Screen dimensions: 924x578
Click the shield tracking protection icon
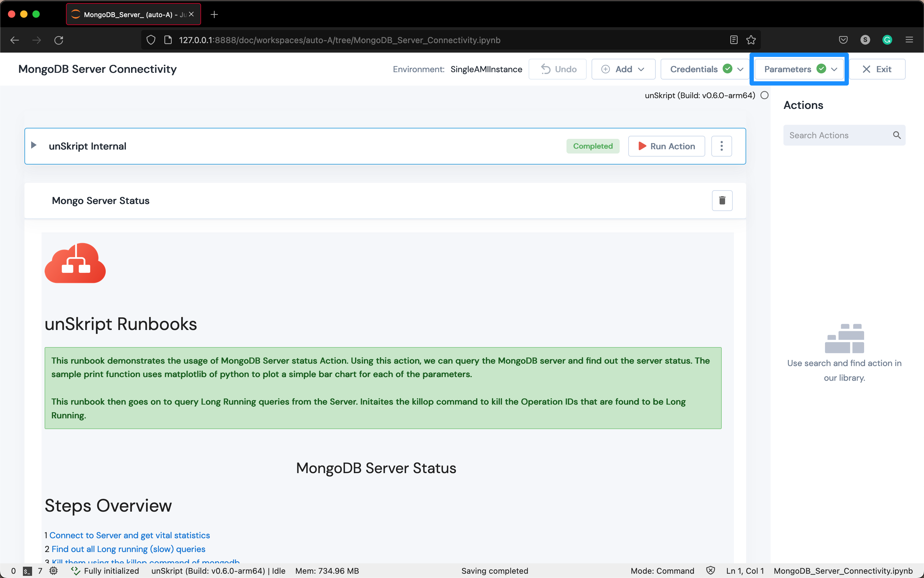click(x=151, y=40)
